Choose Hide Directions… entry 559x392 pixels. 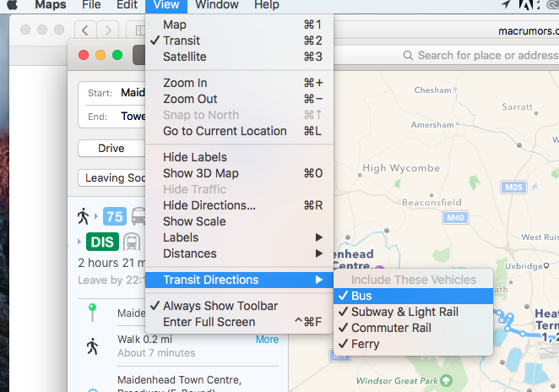pos(239,205)
